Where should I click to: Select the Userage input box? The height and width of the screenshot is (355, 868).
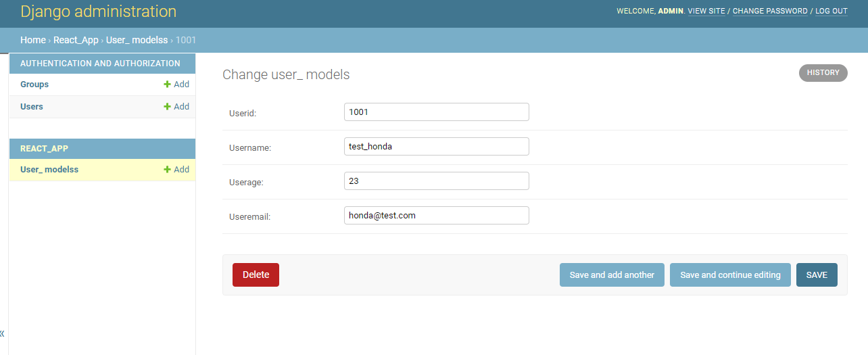[436, 181]
